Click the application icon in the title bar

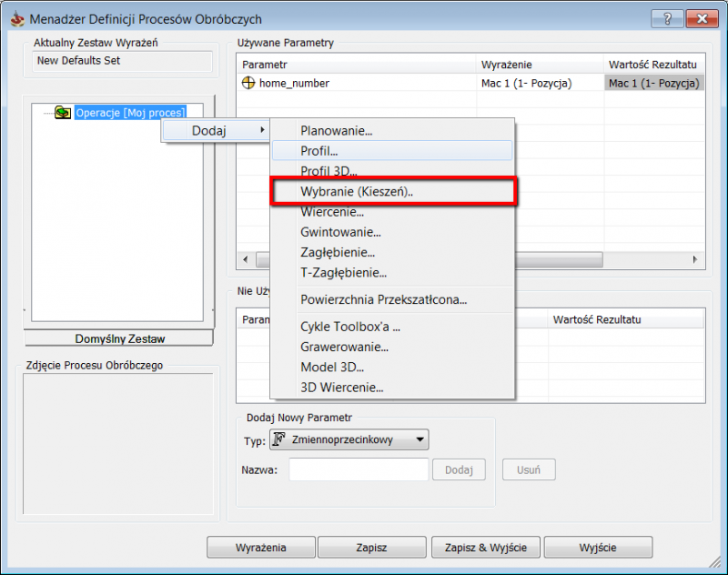(16, 18)
